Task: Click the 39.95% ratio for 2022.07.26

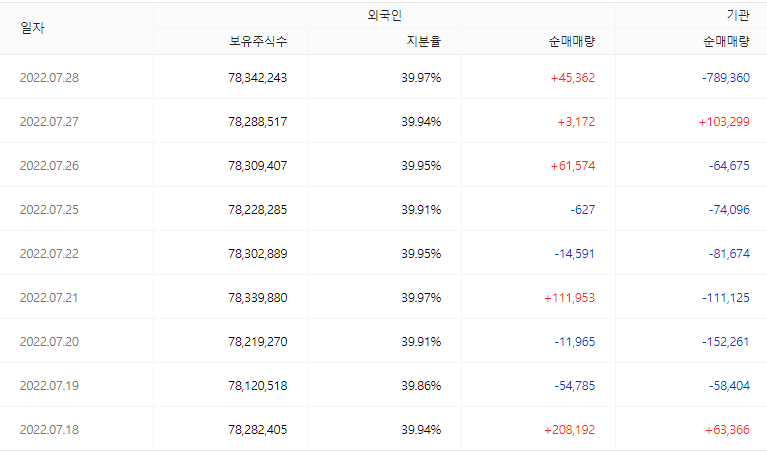Action: 421,166
